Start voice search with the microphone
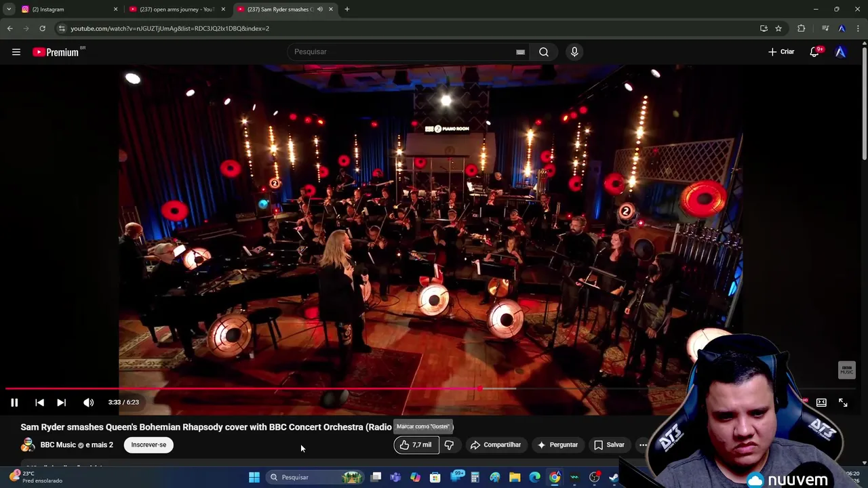 (x=574, y=52)
